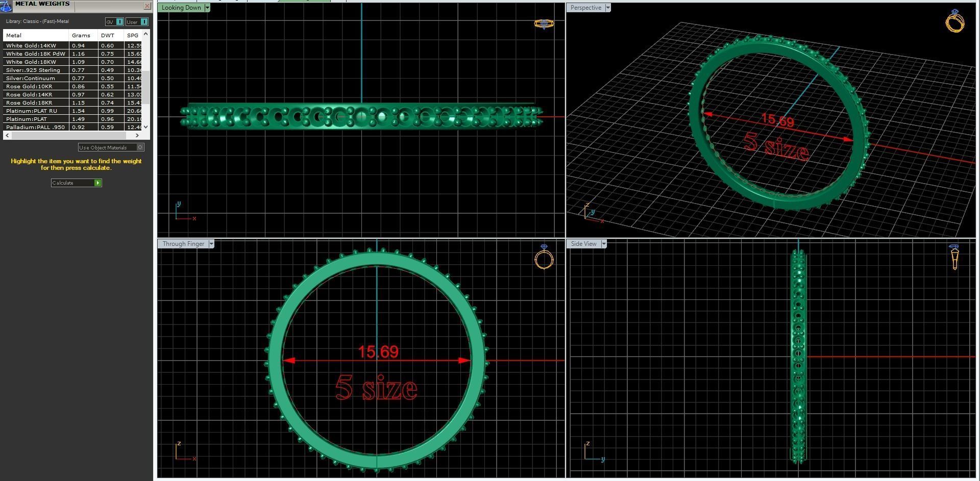Click '5 size' text in Through Finger view

coord(376,388)
